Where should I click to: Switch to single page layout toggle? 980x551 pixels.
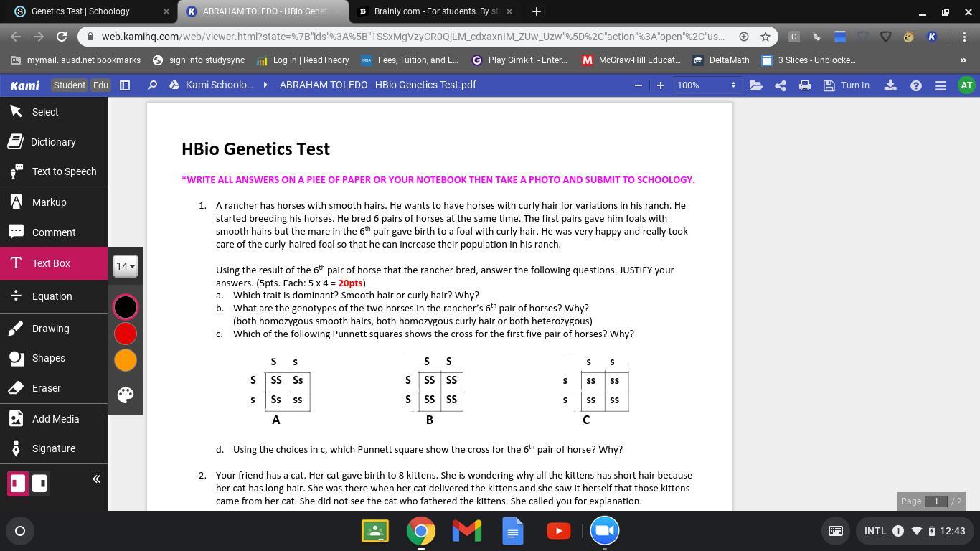tap(17, 484)
